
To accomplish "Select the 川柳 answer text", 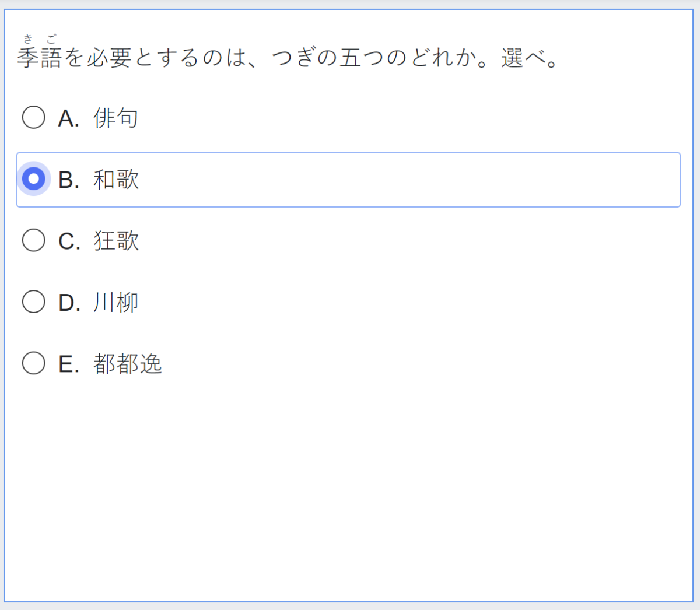I will (x=116, y=302).
